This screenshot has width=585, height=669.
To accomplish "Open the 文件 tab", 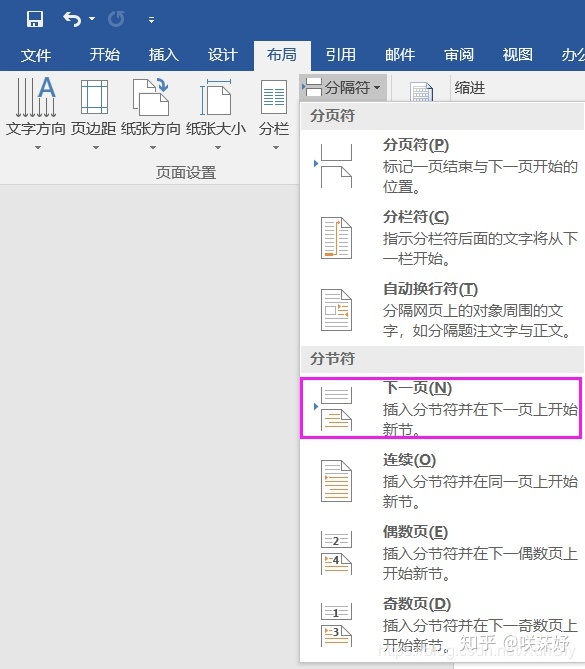I will (36, 55).
